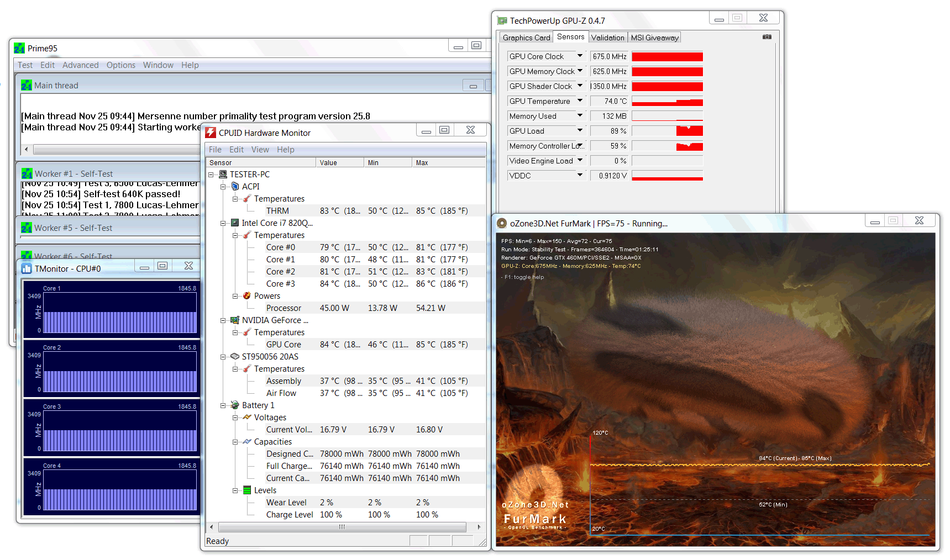This screenshot has width=950, height=560.
Task: Click the Powers flame icon
Action: point(247,296)
